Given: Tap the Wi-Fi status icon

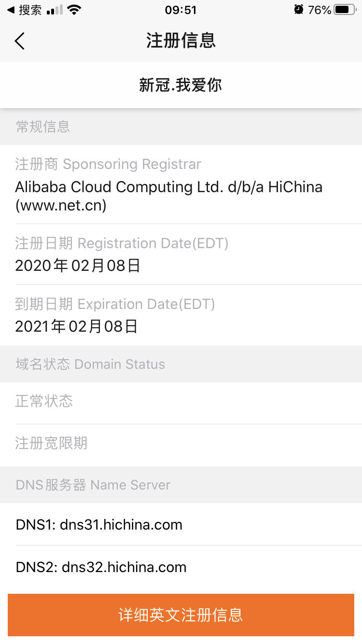Looking at the screenshot, I should click(x=74, y=10).
